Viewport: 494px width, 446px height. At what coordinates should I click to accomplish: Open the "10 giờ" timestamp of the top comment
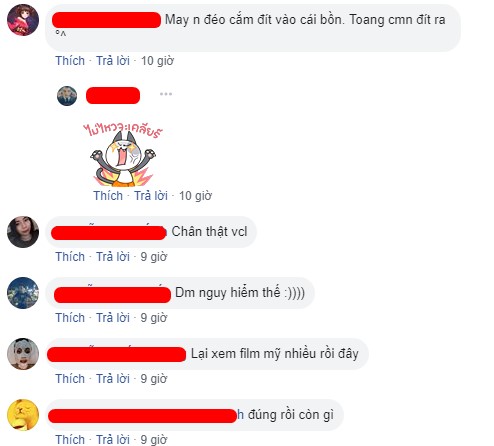157,61
